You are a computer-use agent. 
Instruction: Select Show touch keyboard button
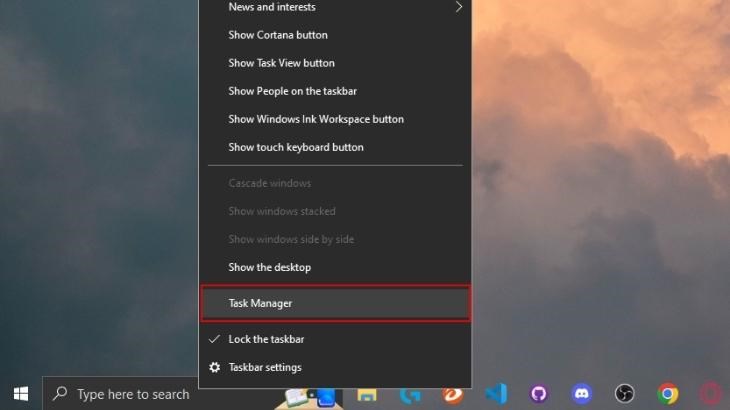(335, 147)
